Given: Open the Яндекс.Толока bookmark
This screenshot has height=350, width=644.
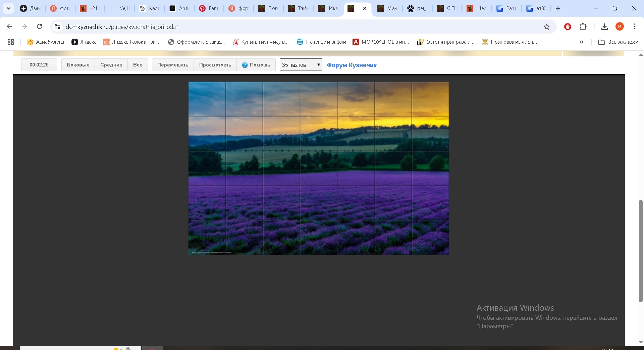Looking at the screenshot, I should (x=131, y=42).
